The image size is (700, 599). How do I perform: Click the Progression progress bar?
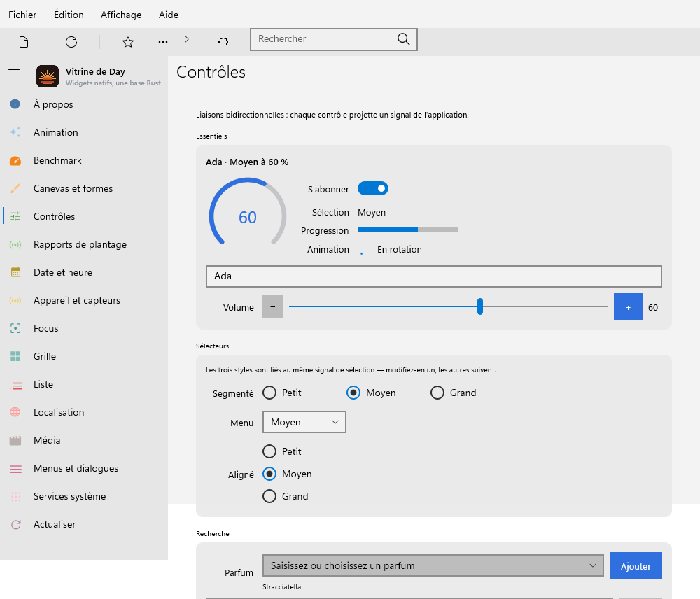408,230
